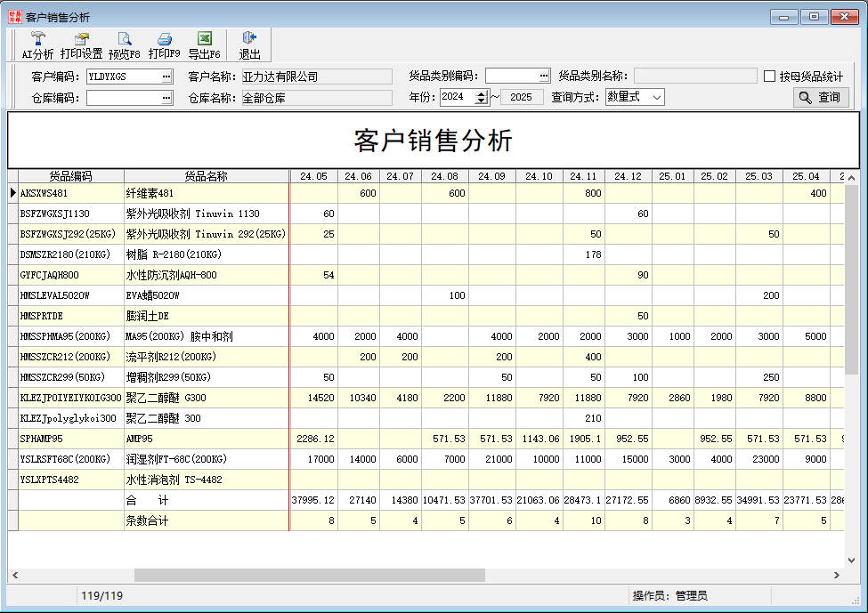Image resolution: width=868 pixels, height=613 pixels.
Task: Exit via the 退出 toolbar icon
Action: (247, 40)
